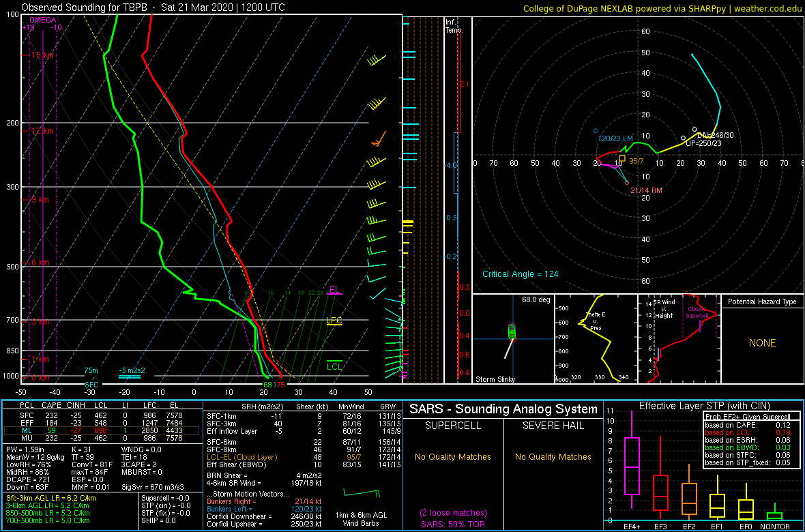Click the yellow 'LFC' level label
Image resolution: width=805 pixels, height=532 pixels.
pyautogui.click(x=334, y=321)
